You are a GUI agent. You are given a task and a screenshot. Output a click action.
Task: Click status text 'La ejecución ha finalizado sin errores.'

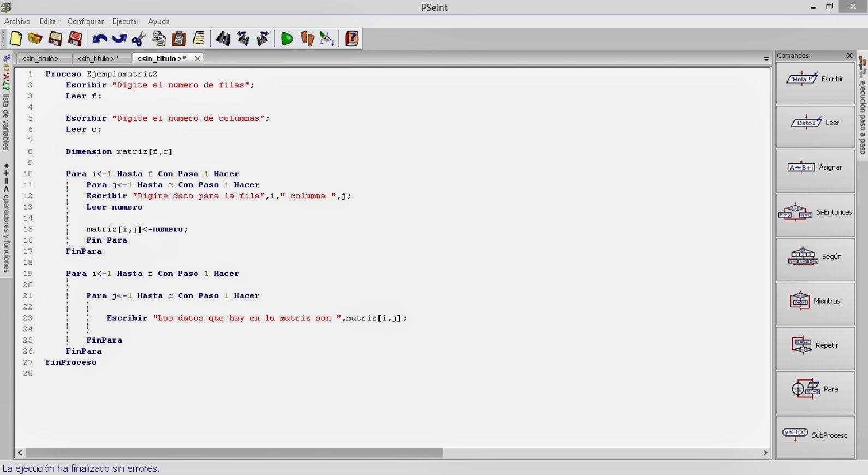point(81,468)
